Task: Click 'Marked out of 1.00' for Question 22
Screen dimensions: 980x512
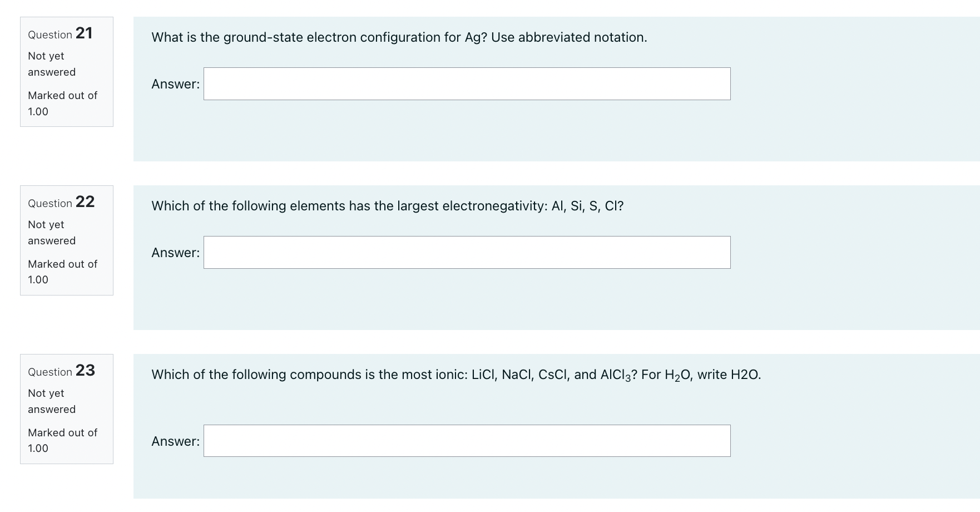Action: [62, 272]
